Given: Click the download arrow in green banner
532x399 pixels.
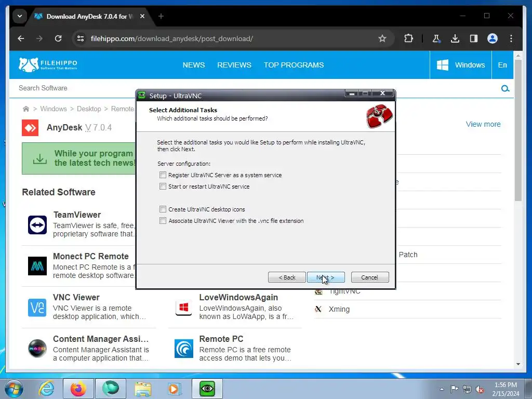Looking at the screenshot, I should 39,158.
